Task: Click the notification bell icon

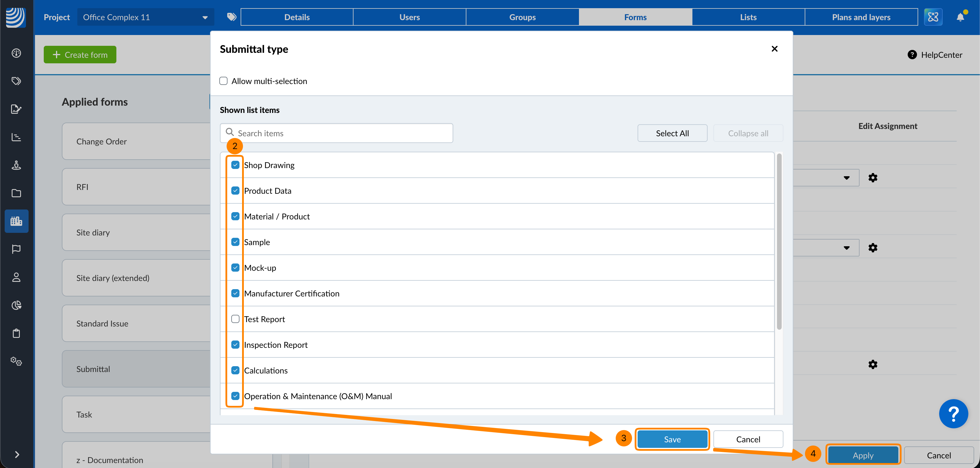Action: point(960,17)
